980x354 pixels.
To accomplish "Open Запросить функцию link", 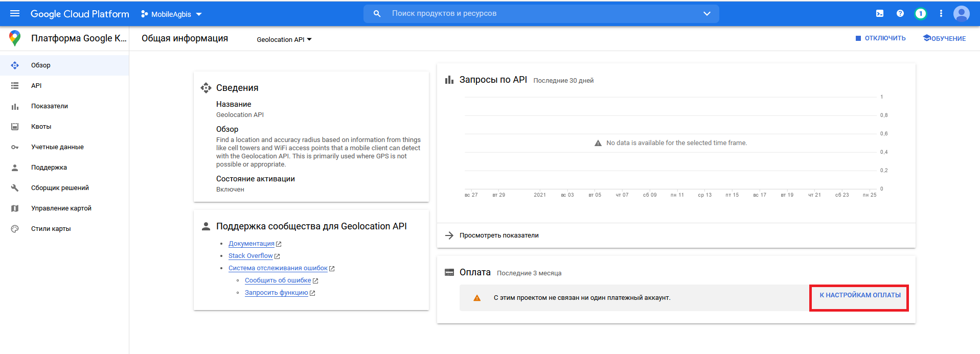I will (x=277, y=293).
